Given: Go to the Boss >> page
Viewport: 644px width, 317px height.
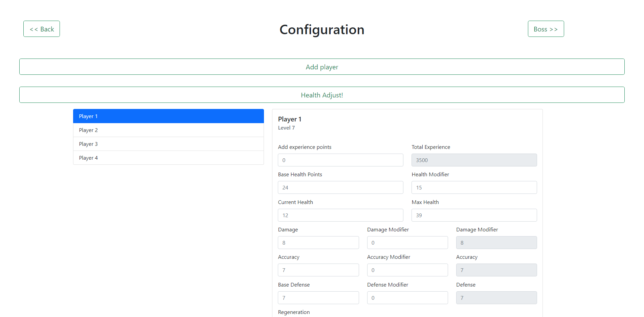Looking at the screenshot, I should point(546,29).
